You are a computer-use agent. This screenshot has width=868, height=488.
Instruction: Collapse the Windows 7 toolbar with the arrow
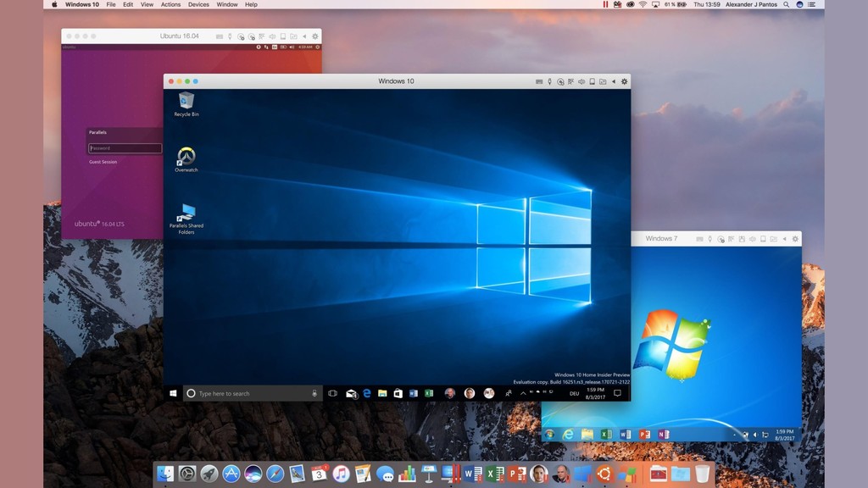click(784, 239)
